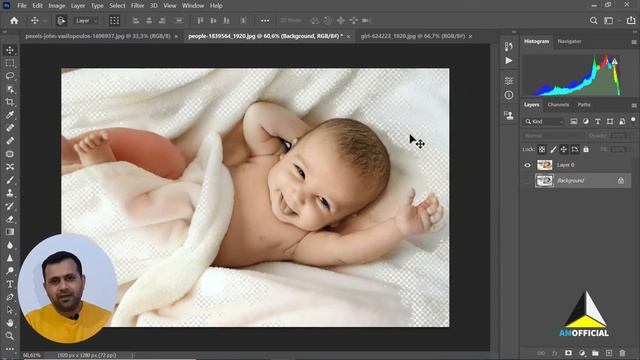Toggle layer filtering on/off switch
The height and width of the screenshot is (360, 640).
pyautogui.click(x=633, y=120)
